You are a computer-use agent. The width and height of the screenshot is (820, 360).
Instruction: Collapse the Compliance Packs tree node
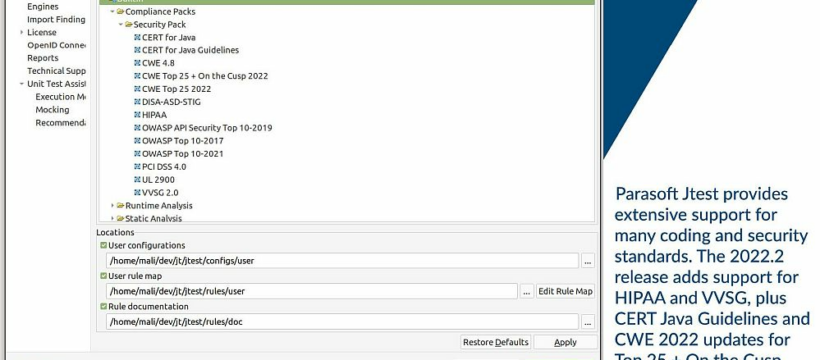pos(112,12)
